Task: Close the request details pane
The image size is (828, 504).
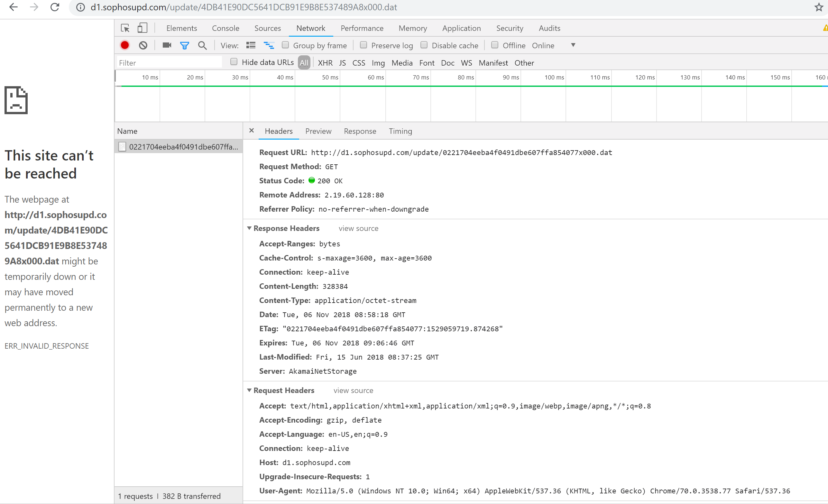Action: [251, 131]
